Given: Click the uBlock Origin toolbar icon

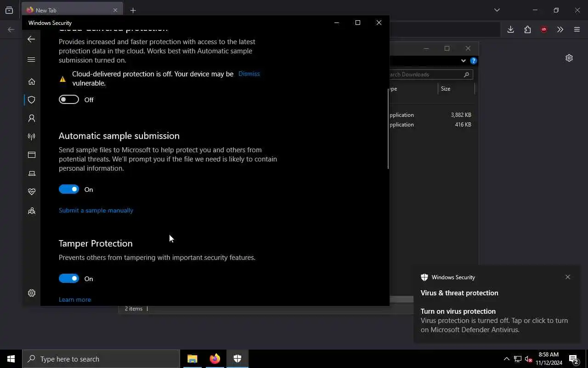Looking at the screenshot, I should point(544,29).
